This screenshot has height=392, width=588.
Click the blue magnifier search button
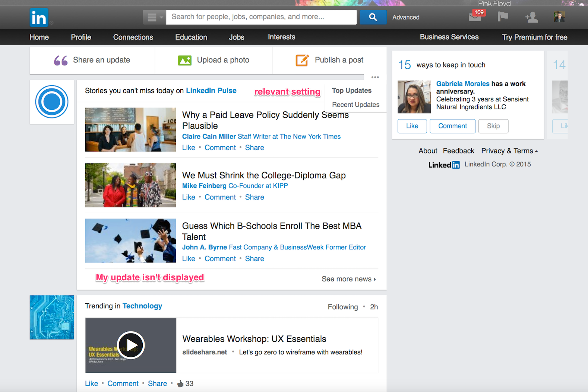click(x=373, y=17)
